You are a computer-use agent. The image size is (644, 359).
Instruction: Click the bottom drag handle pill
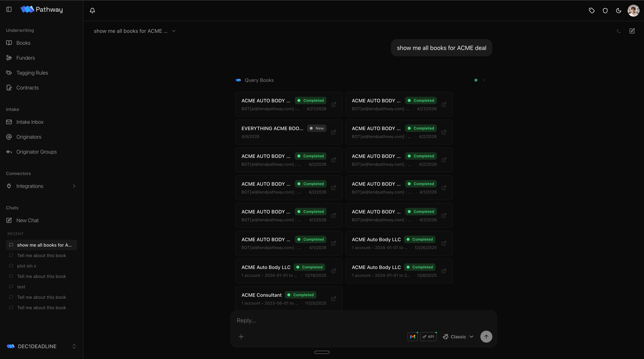[x=322, y=352]
